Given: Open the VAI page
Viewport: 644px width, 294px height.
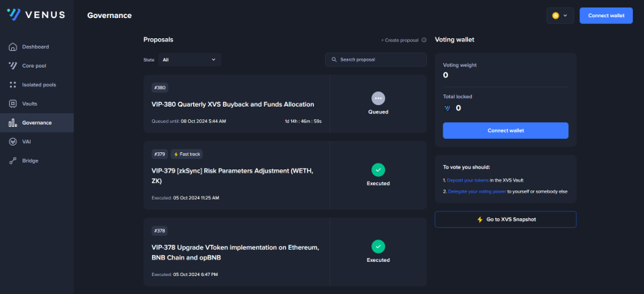Looking at the screenshot, I should (37, 142).
